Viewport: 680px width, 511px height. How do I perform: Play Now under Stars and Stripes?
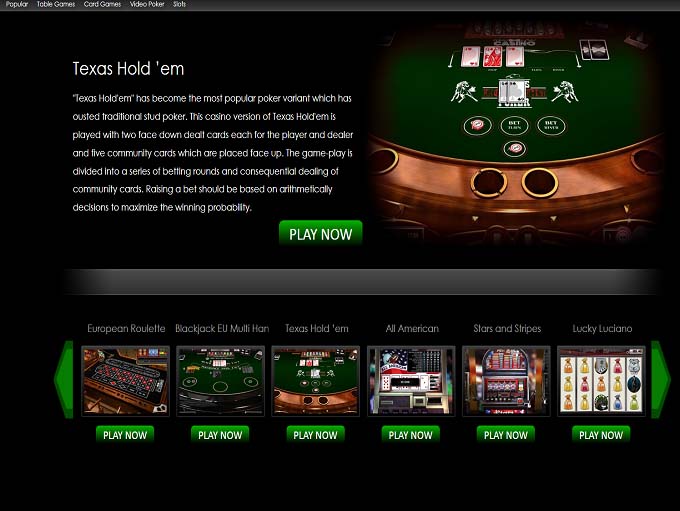point(506,434)
